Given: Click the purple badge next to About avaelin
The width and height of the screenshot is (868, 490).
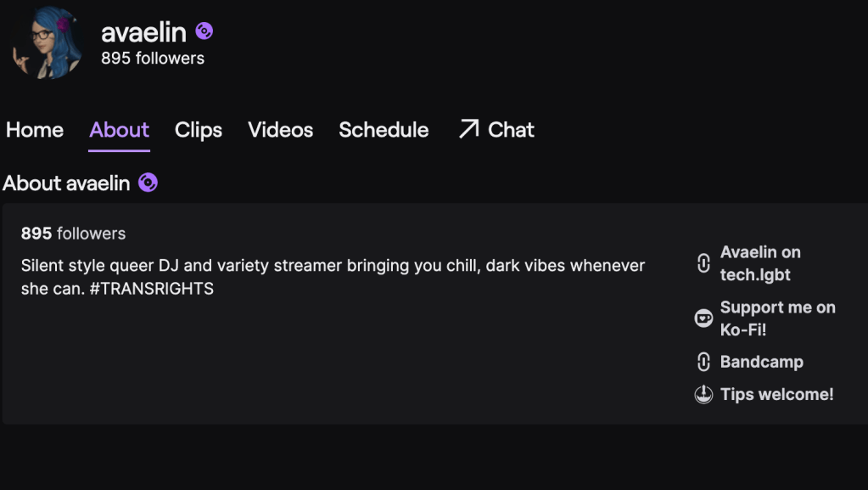Looking at the screenshot, I should (148, 183).
